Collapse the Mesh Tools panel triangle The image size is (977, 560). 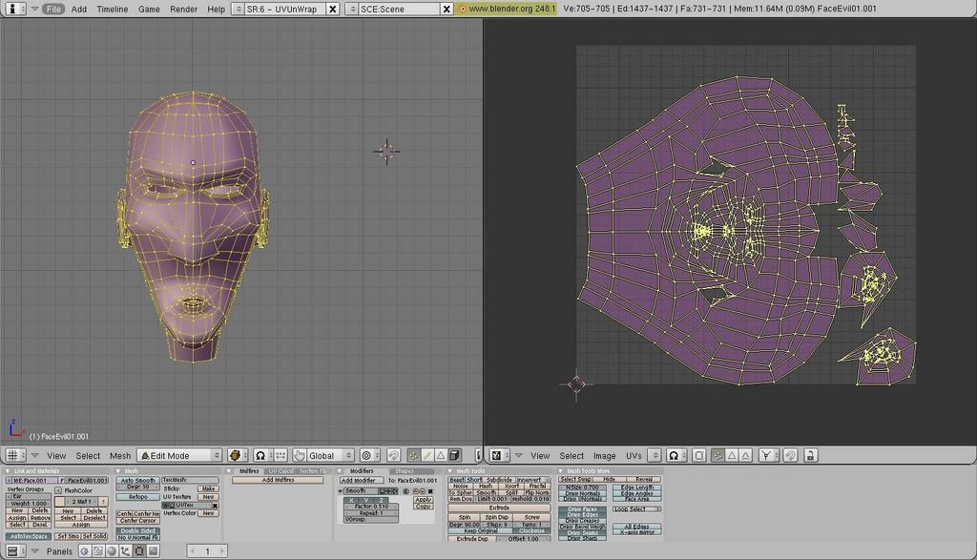click(450, 471)
